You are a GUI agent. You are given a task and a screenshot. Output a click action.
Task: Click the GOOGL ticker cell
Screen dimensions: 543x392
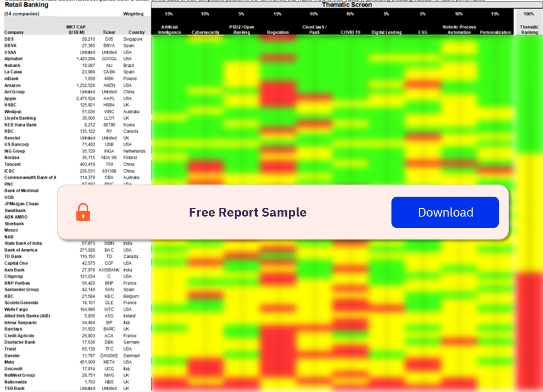coord(109,58)
